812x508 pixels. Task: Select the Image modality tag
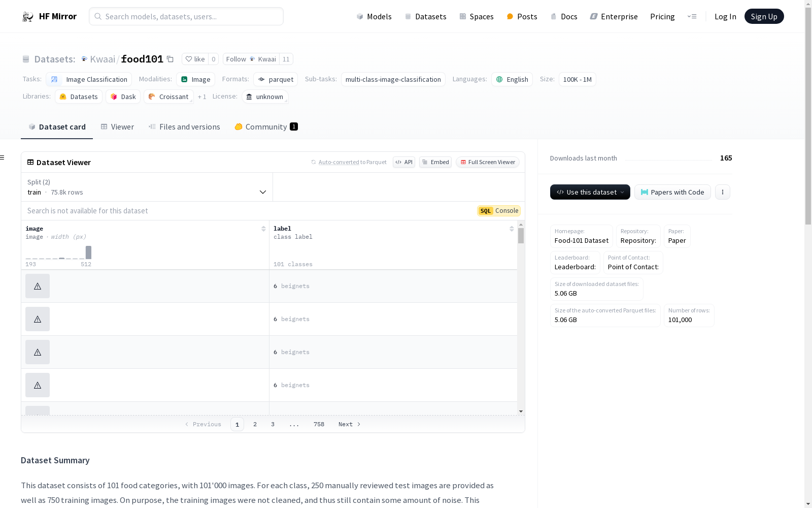196,79
